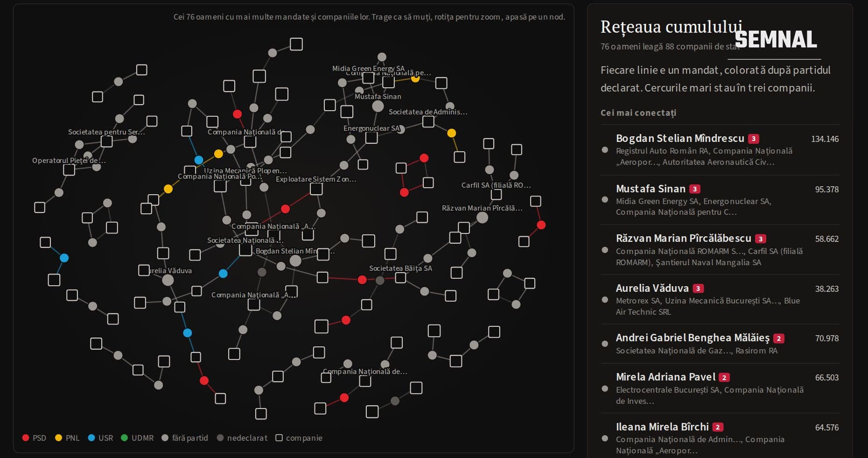Click the mandate badge beside Mustafa Sinan

click(695, 189)
